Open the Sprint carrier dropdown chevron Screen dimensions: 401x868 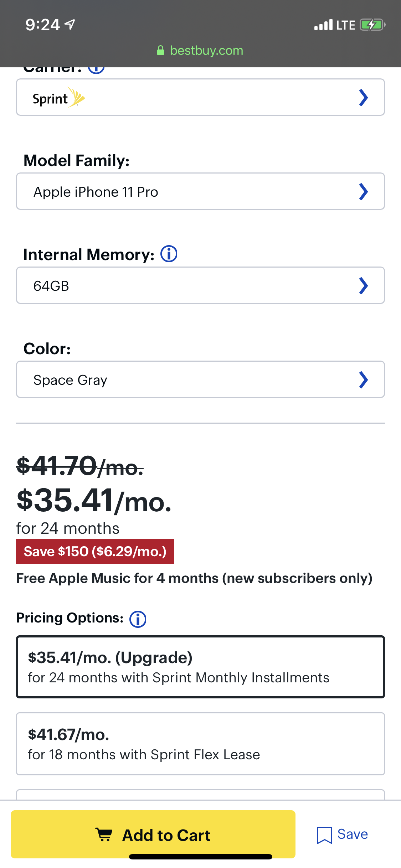pyautogui.click(x=363, y=98)
